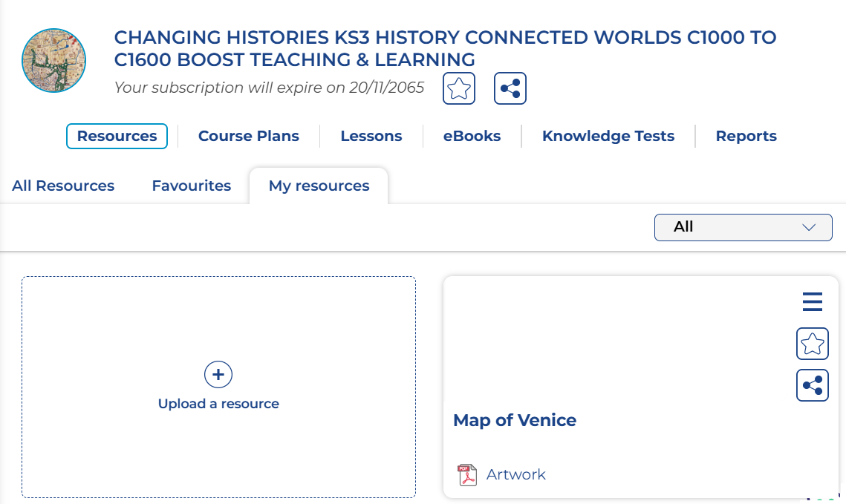Viewport: 846px width, 504px height.
Task: Click the Artwork label on the resource card
Action: tap(516, 474)
